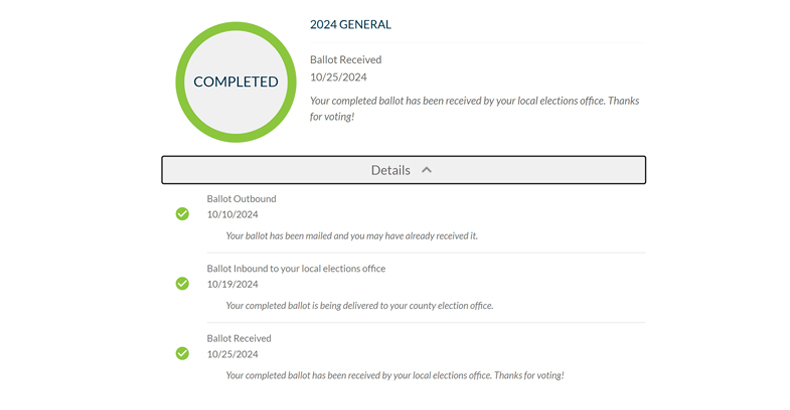Click the 10/10/2024 outbound date
Screen dimensions: 790x410
232,215
